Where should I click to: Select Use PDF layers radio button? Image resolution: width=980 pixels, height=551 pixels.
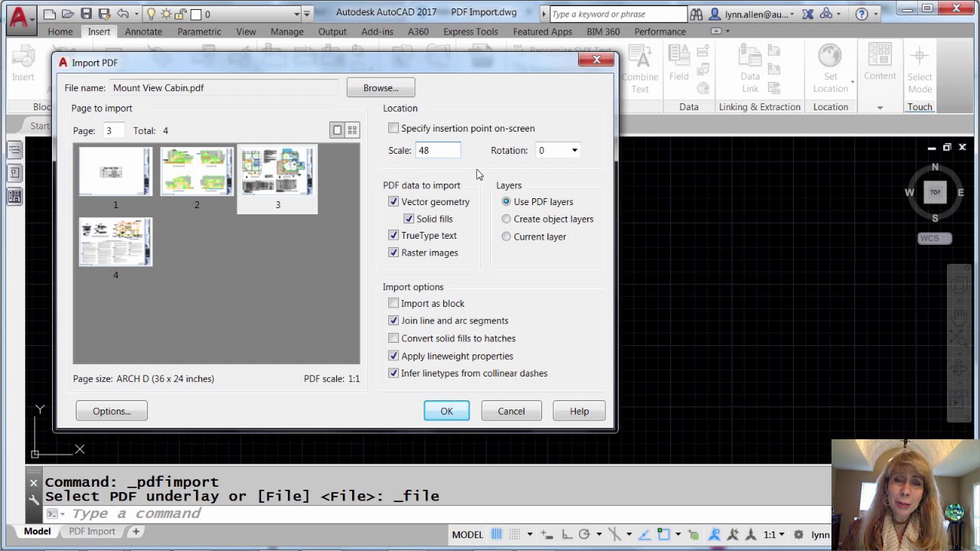pyautogui.click(x=506, y=201)
